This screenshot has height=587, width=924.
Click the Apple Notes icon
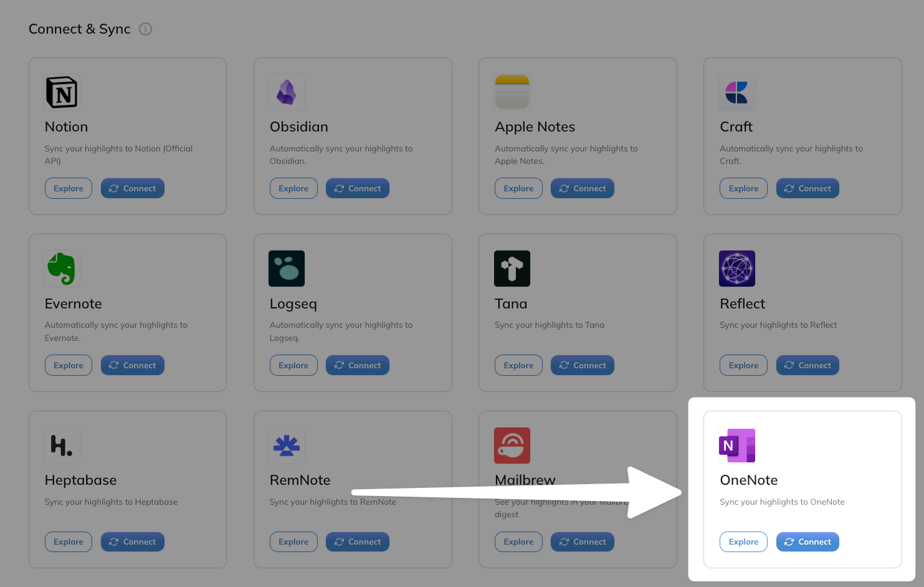pos(512,92)
